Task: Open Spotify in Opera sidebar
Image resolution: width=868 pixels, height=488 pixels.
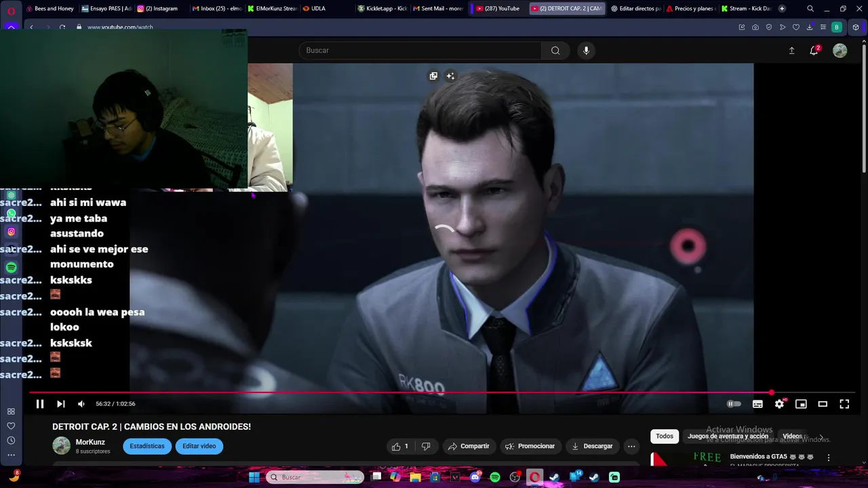Action: pyautogui.click(x=11, y=268)
